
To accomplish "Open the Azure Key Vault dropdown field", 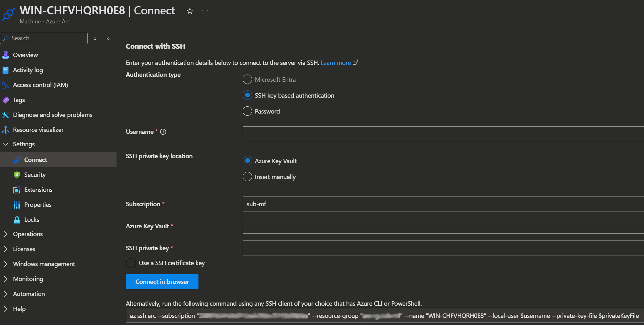I will [x=443, y=226].
